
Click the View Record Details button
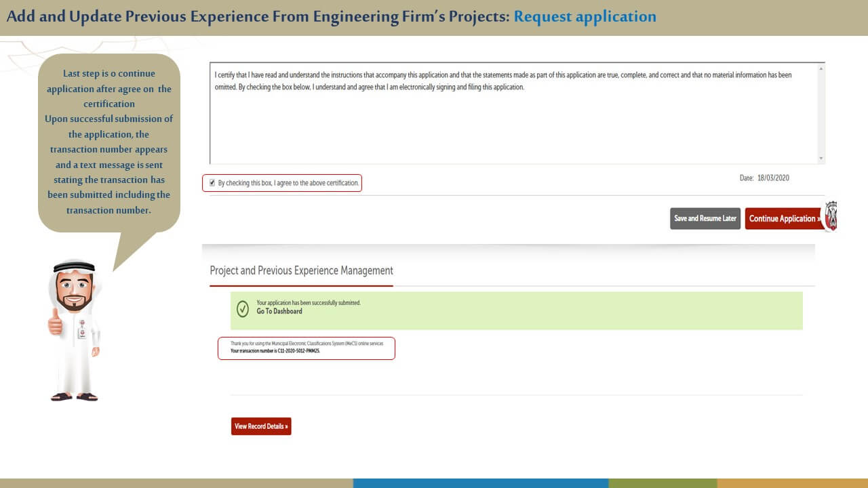(x=261, y=426)
